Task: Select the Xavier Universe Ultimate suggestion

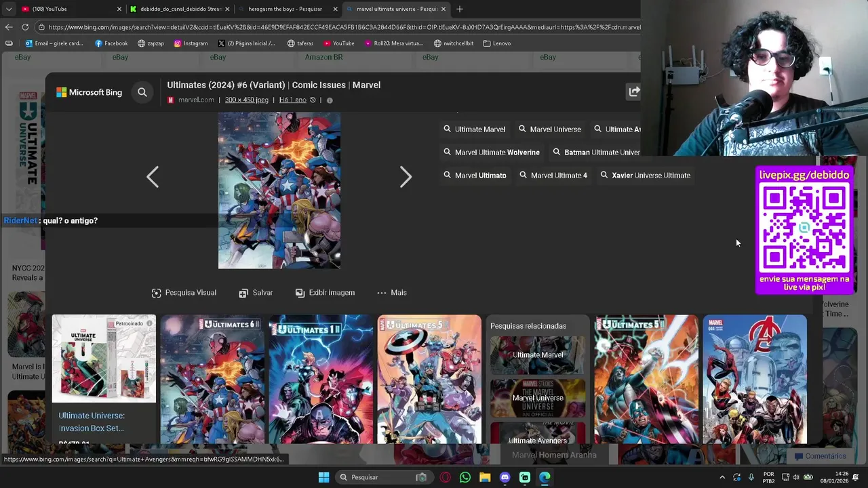Action: point(645,176)
